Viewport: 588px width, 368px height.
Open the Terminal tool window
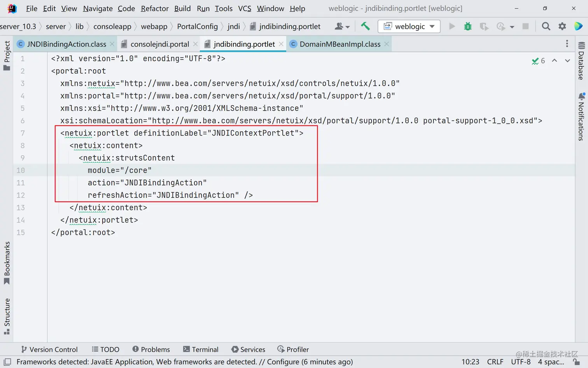(201, 349)
